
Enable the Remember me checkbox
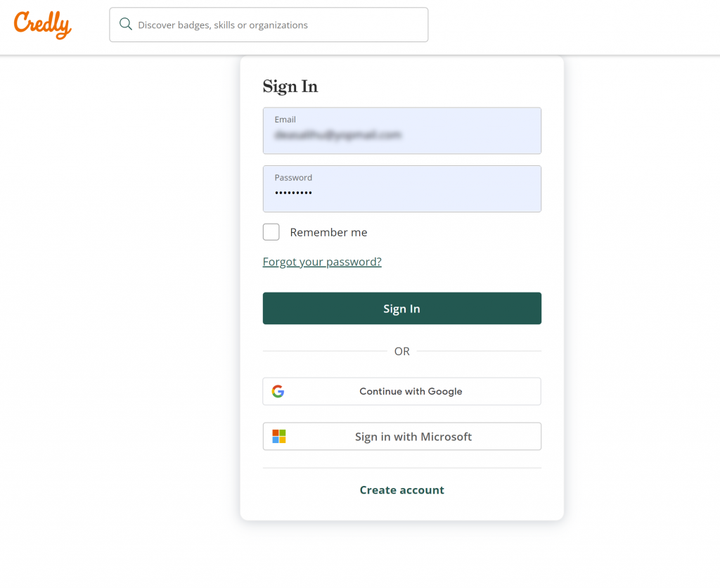tap(271, 232)
